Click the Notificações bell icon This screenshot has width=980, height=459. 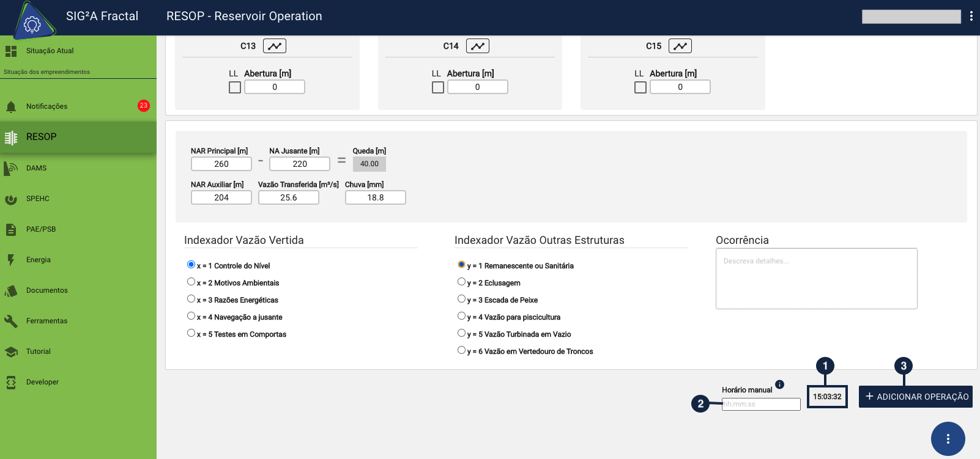click(x=11, y=107)
